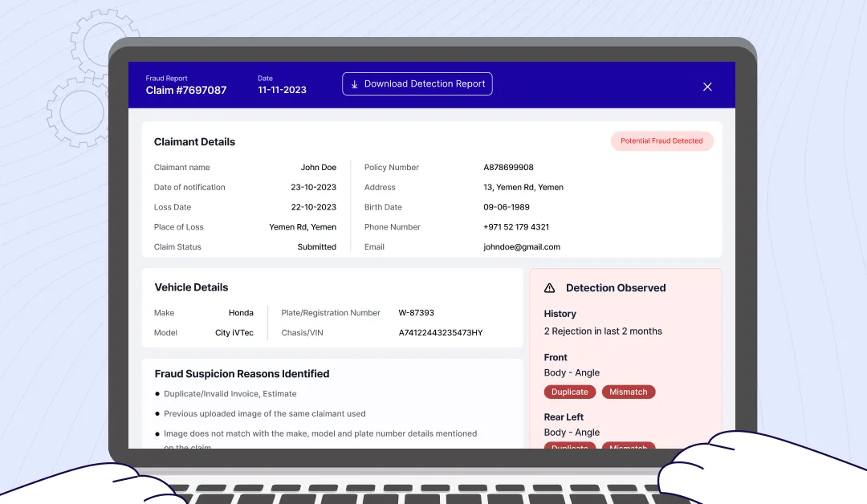Click the Duplicate/Invalid Invoice, Estimate reason
This screenshot has height=504, width=867.
click(230, 394)
